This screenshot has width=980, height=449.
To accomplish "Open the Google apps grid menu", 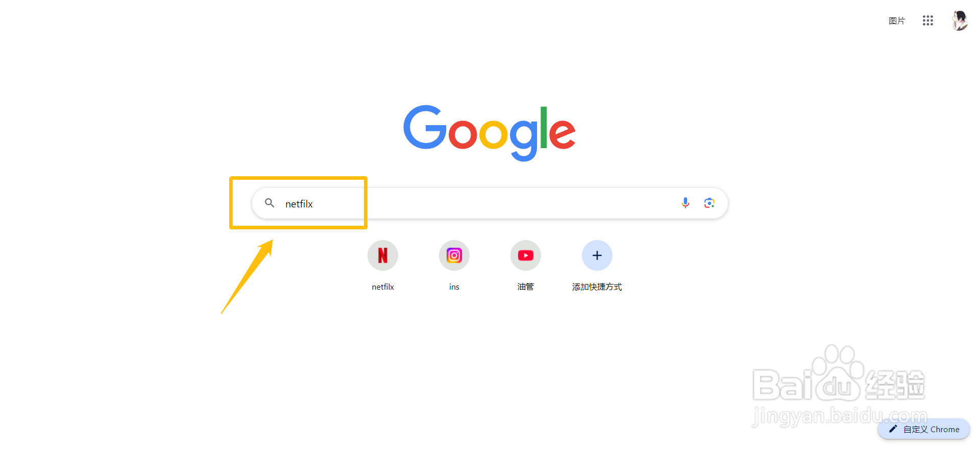I will (928, 20).
